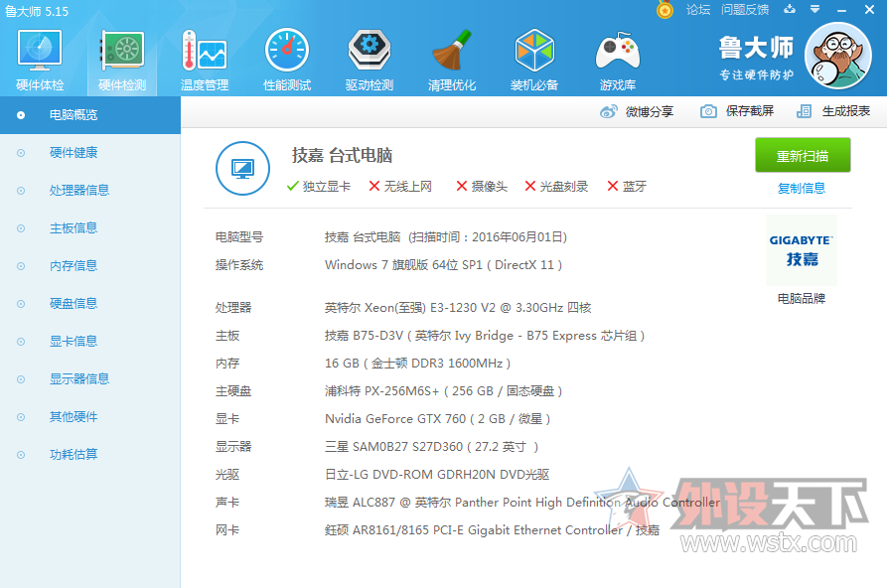Open the 硬件体检 hardware checkup tool
Image resolution: width=887 pixels, height=588 pixels.
40,55
